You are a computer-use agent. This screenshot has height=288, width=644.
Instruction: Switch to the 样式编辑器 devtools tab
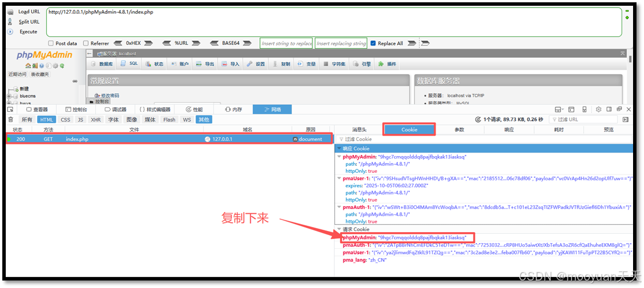(x=155, y=109)
